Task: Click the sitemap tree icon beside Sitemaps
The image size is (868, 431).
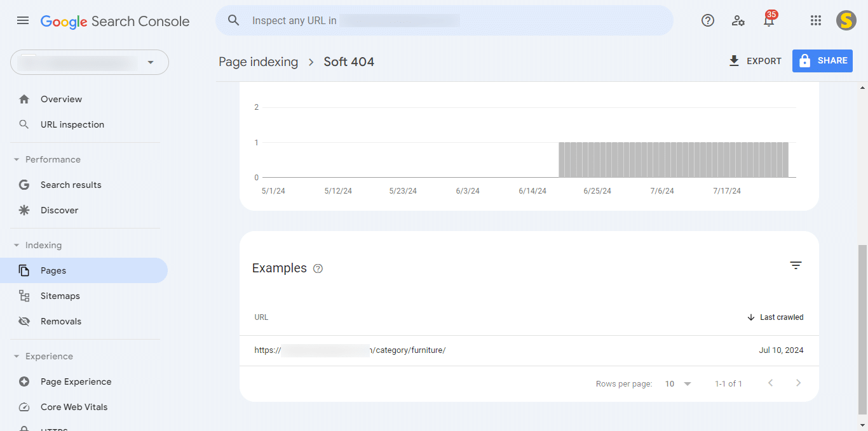Action: pos(24,296)
